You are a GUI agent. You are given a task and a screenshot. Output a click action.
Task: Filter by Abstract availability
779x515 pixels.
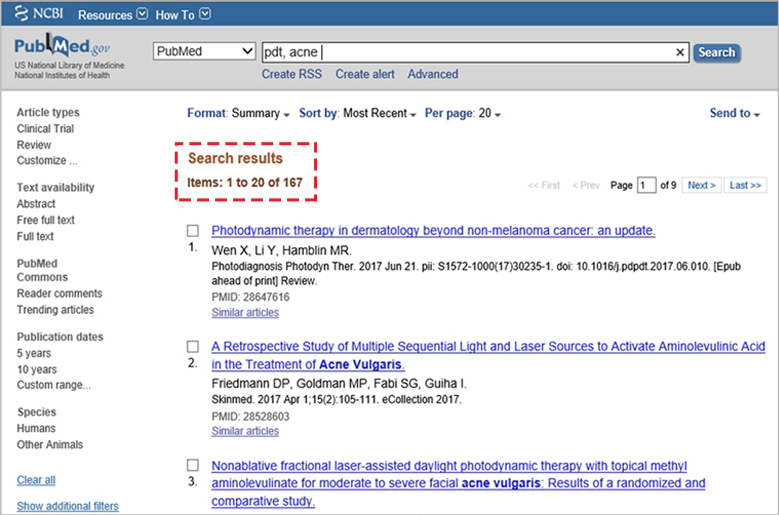click(x=36, y=204)
